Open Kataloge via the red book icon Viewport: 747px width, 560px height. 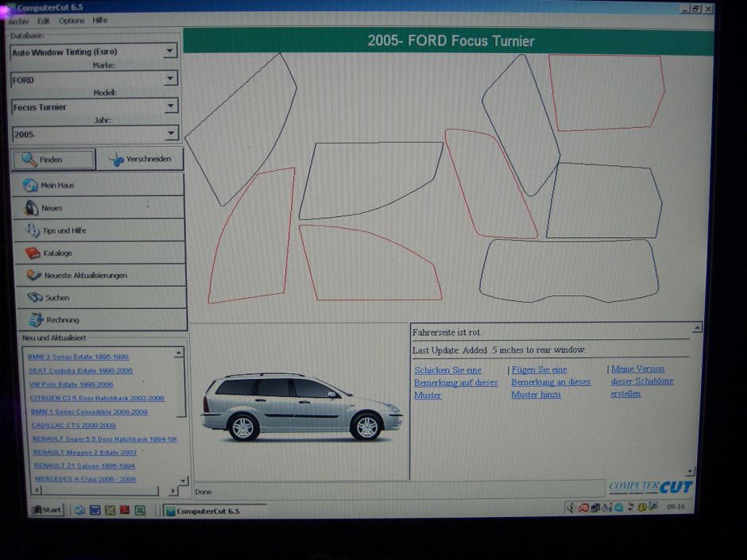33,253
